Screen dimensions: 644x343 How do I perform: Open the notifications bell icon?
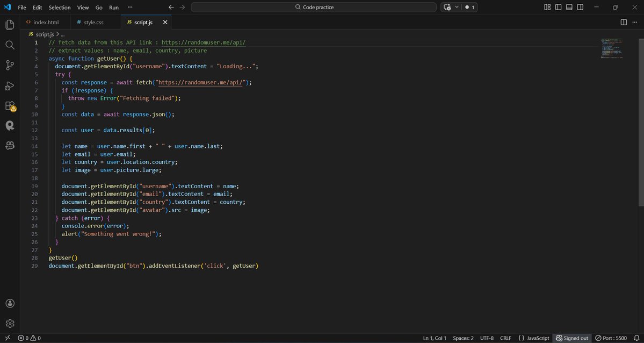coord(636,338)
